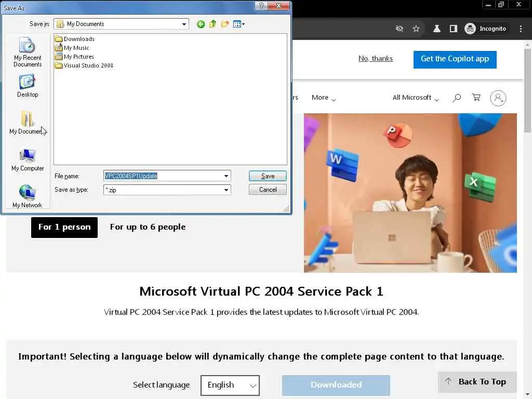The image size is (532, 399).
Task: Click the Cancel button in Save As
Action: [268, 190]
